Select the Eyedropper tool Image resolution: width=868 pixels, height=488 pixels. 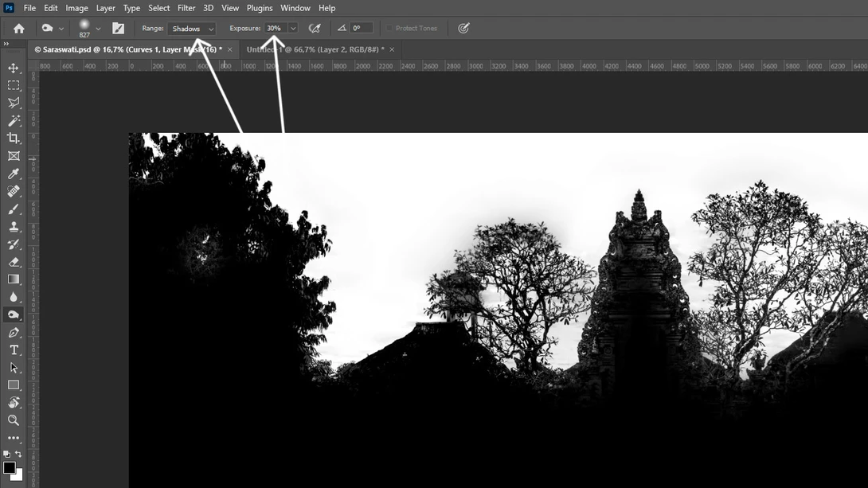[x=14, y=174]
